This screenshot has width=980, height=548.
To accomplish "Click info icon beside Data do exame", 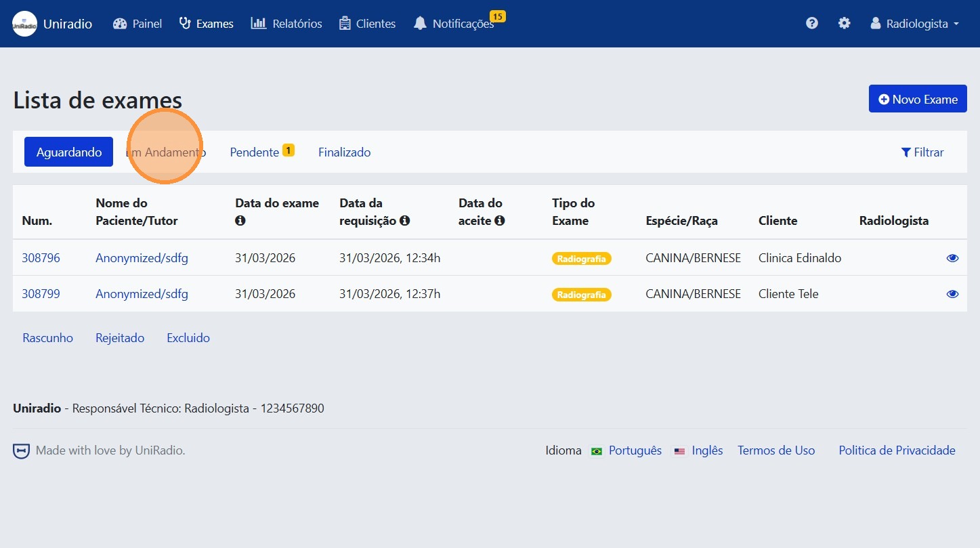I will 240,221.
